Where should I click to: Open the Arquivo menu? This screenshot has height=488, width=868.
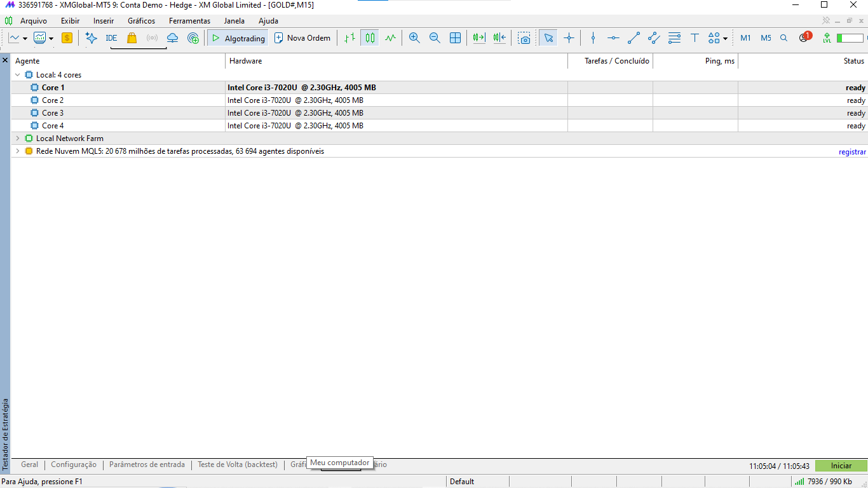(x=34, y=21)
